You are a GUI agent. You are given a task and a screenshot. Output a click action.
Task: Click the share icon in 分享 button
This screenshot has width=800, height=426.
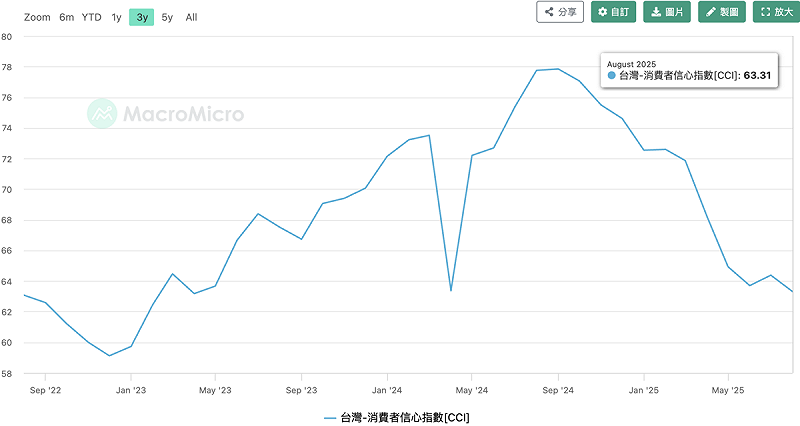[x=549, y=12]
